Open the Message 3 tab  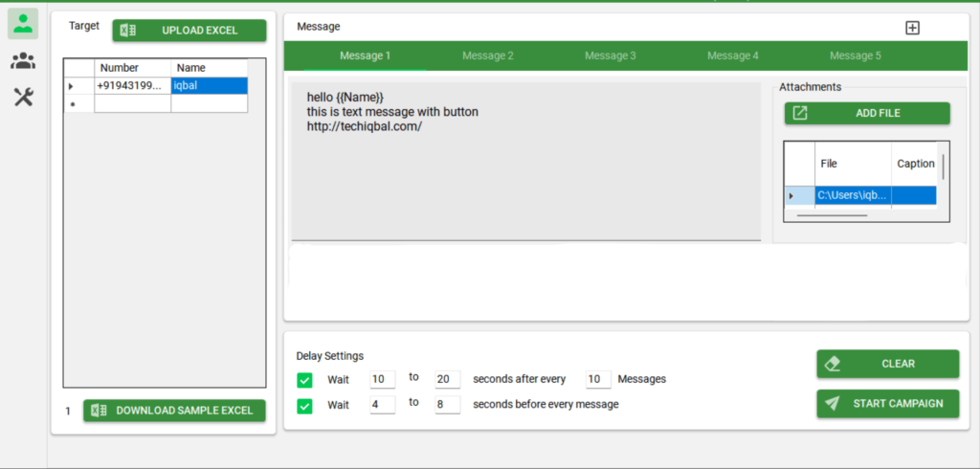coord(610,56)
